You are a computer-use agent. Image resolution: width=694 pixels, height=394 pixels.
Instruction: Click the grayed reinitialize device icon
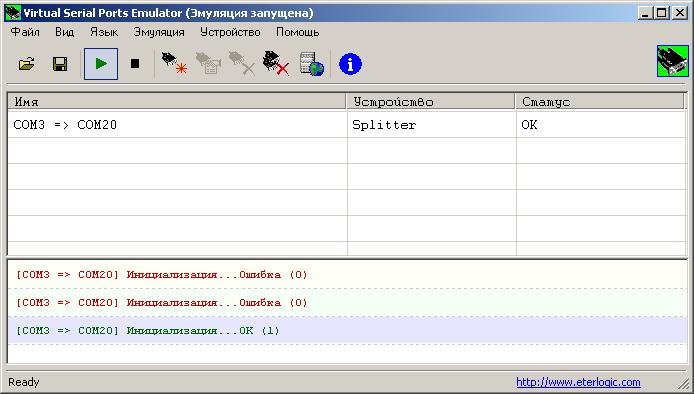pyautogui.click(x=208, y=63)
